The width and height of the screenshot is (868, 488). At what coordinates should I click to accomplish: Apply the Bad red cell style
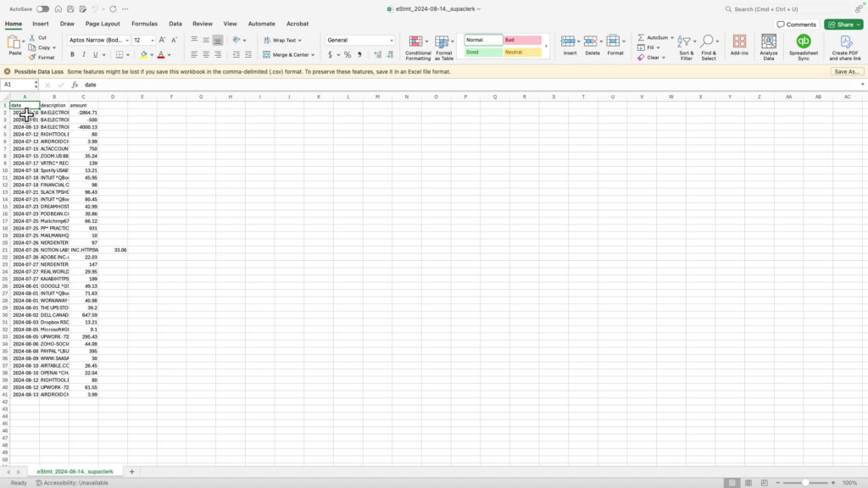pyautogui.click(x=523, y=38)
